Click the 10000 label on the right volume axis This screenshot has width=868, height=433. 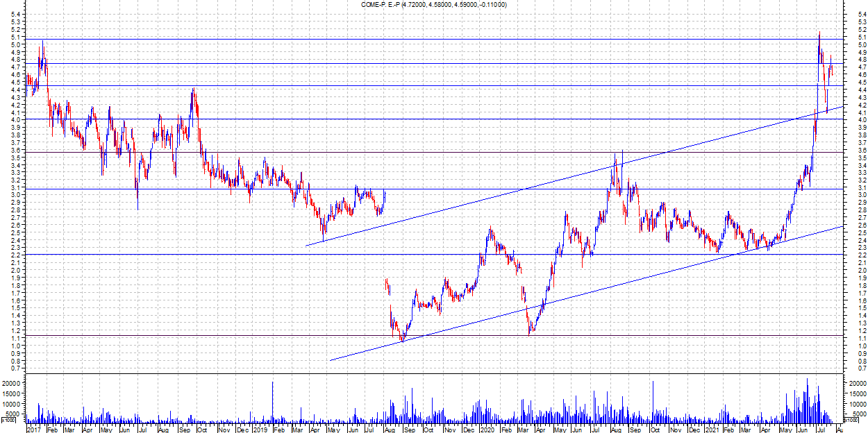click(x=857, y=404)
